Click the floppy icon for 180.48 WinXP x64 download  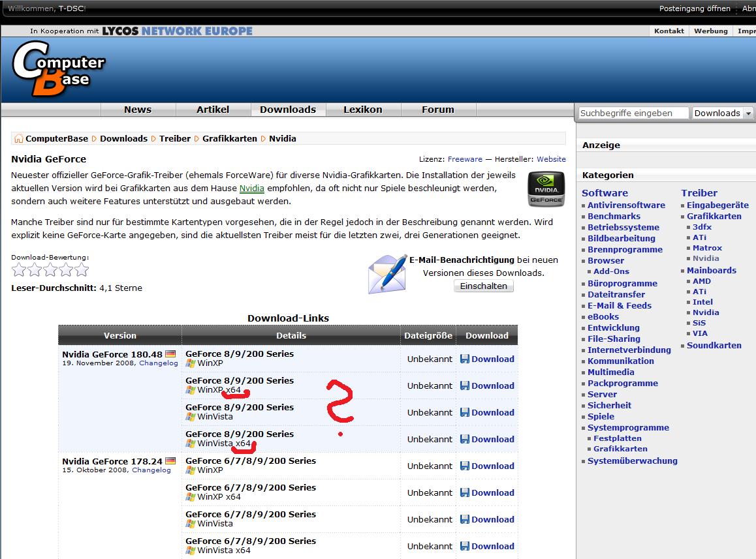464,385
